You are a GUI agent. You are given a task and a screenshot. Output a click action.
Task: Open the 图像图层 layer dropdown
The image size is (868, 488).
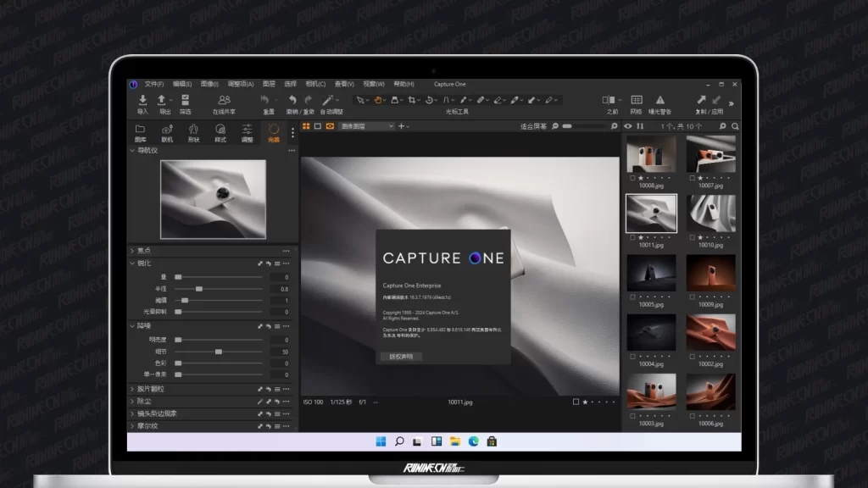[x=367, y=126]
